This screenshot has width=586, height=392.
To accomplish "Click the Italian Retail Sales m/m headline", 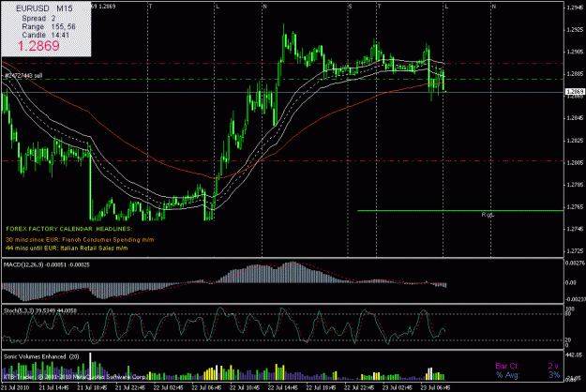I will pyautogui.click(x=67, y=248).
